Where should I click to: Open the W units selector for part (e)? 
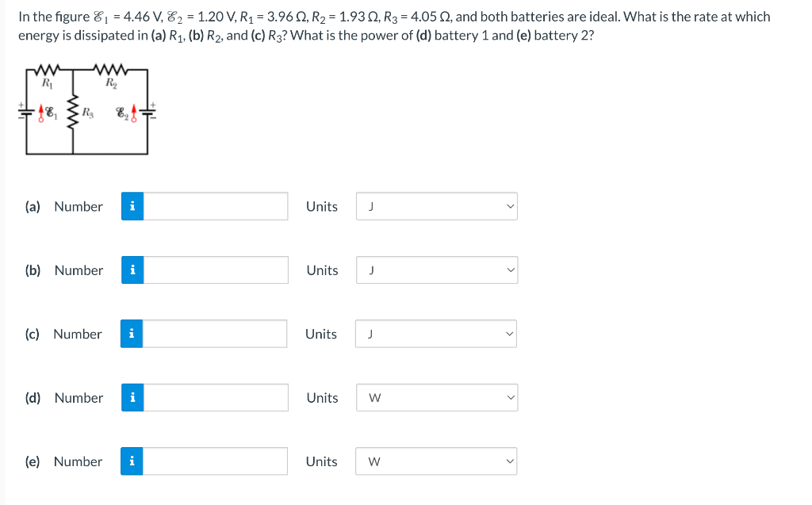click(x=436, y=461)
